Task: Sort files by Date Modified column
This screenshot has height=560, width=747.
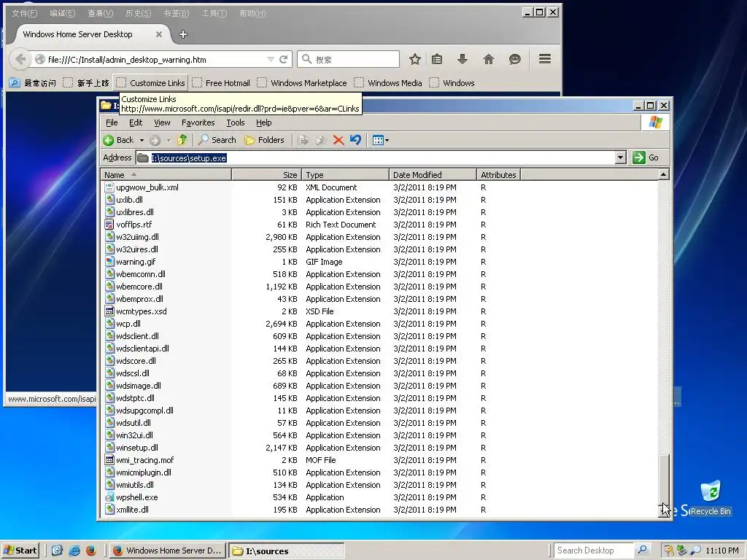Action: [433, 175]
